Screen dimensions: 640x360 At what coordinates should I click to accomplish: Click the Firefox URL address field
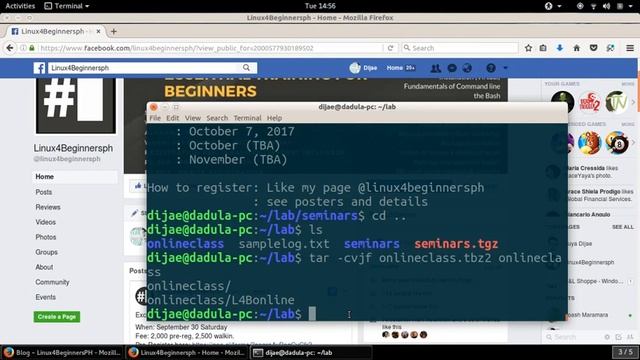pos(210,48)
